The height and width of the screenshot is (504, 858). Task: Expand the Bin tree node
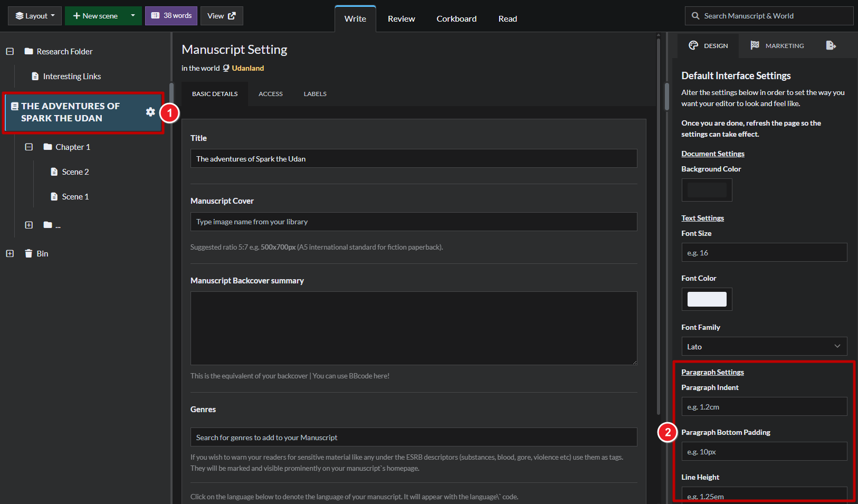click(x=9, y=253)
